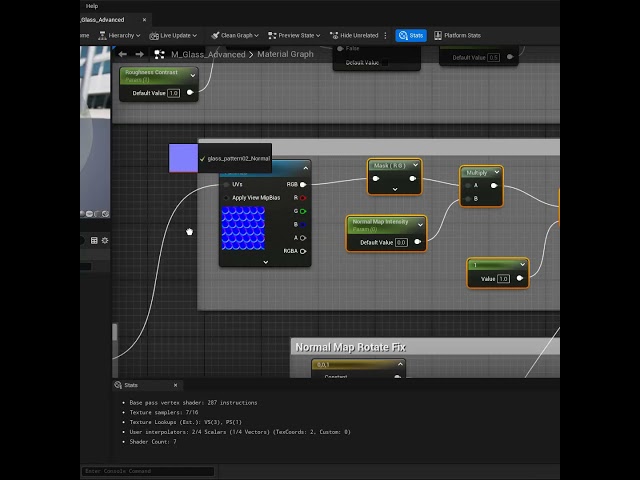Click the graph left edge scrollbar

115,333
